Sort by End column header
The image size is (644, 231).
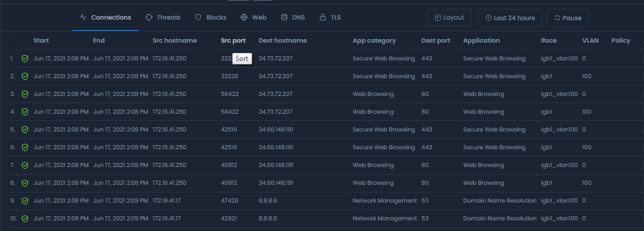pyautogui.click(x=99, y=40)
